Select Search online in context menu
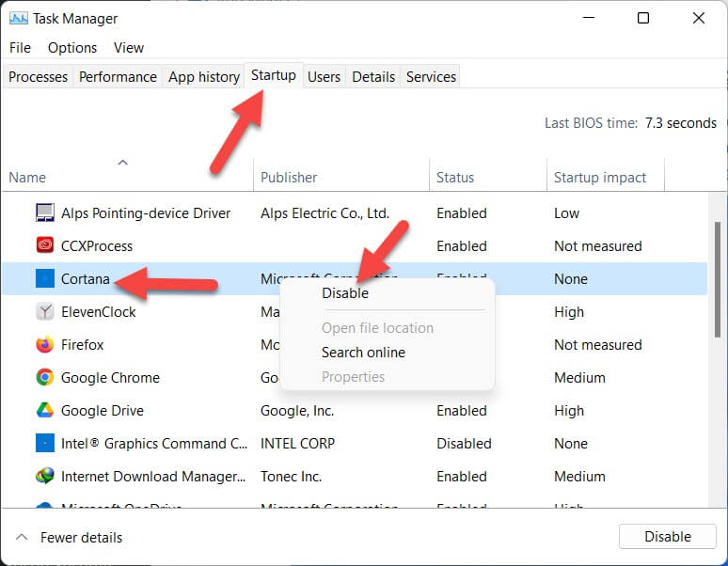This screenshot has width=728, height=566. [x=363, y=353]
